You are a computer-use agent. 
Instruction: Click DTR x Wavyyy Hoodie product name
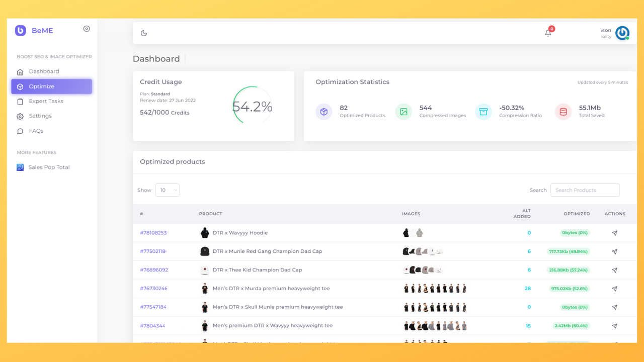(240, 233)
